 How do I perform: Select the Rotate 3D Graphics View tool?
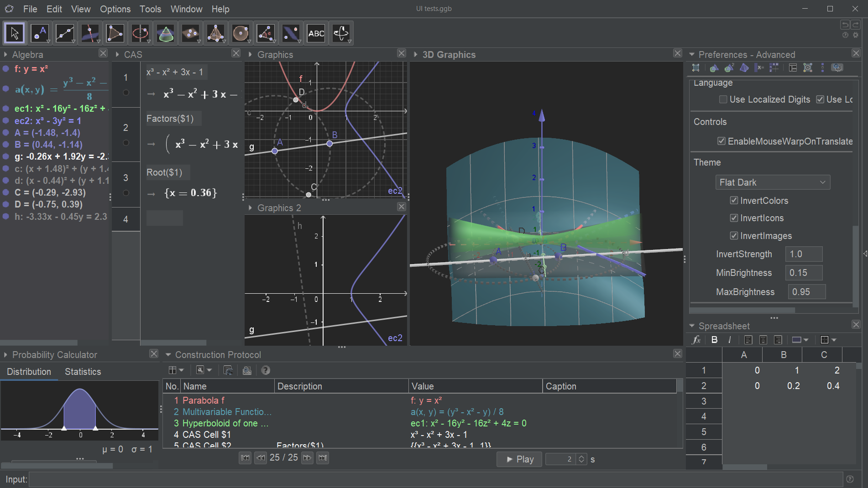click(x=341, y=33)
